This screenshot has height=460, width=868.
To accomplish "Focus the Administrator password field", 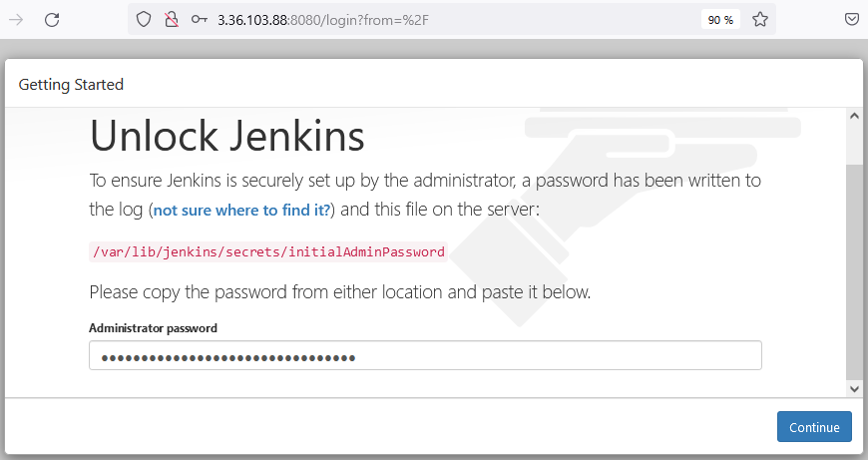I will click(x=425, y=355).
